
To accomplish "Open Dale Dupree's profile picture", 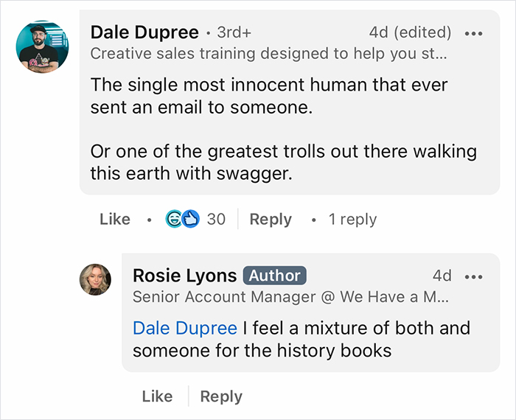I will (x=42, y=47).
